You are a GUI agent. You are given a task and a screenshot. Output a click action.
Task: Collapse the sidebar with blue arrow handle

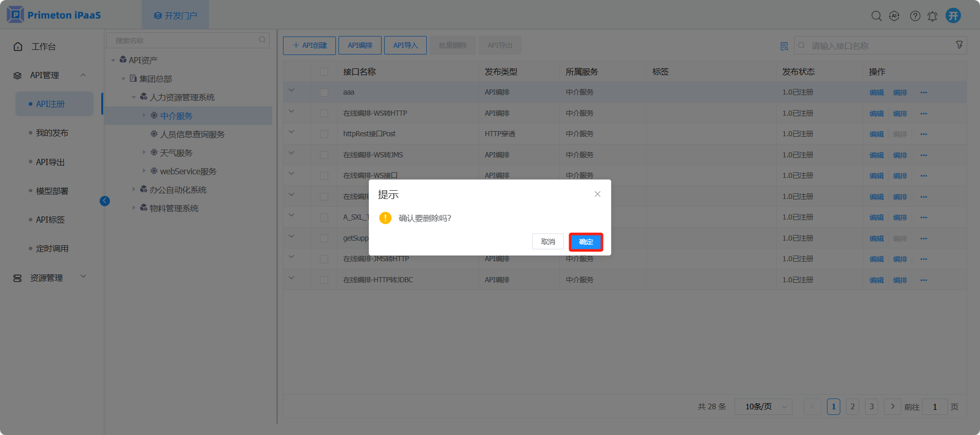(x=105, y=201)
